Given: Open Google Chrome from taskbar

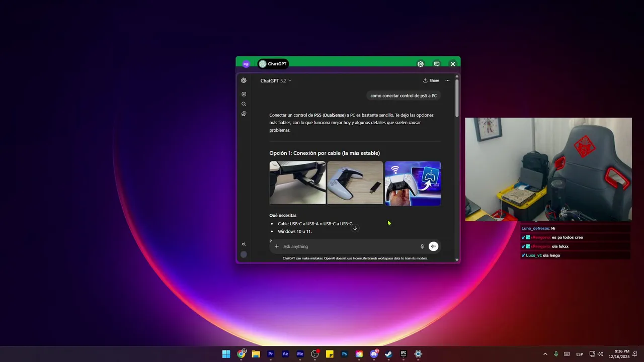Looking at the screenshot, I should pos(242,354).
